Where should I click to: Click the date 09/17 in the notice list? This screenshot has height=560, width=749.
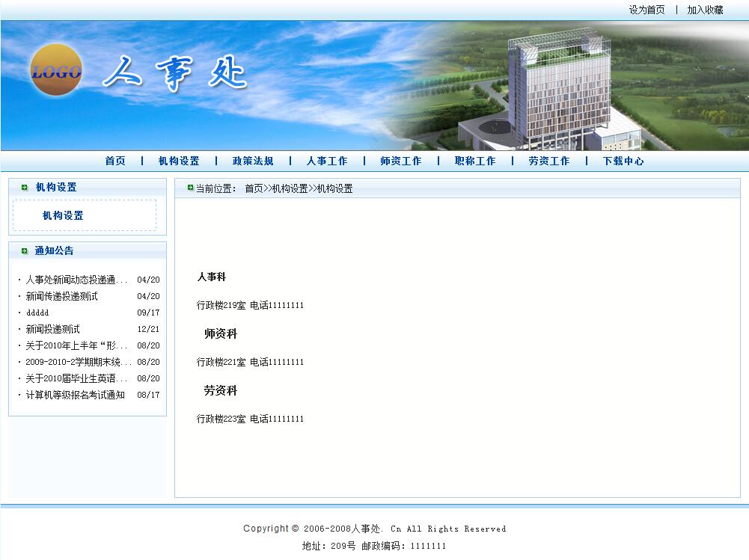[x=149, y=313]
